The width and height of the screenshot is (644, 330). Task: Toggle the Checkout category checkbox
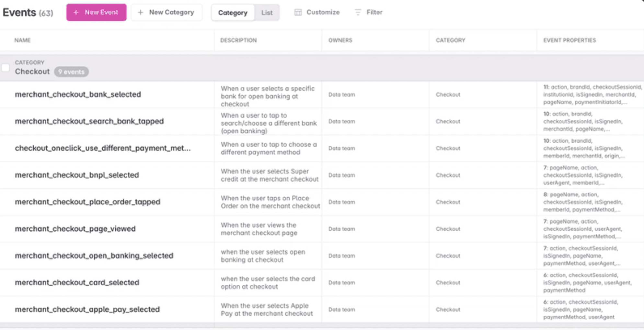[6, 68]
